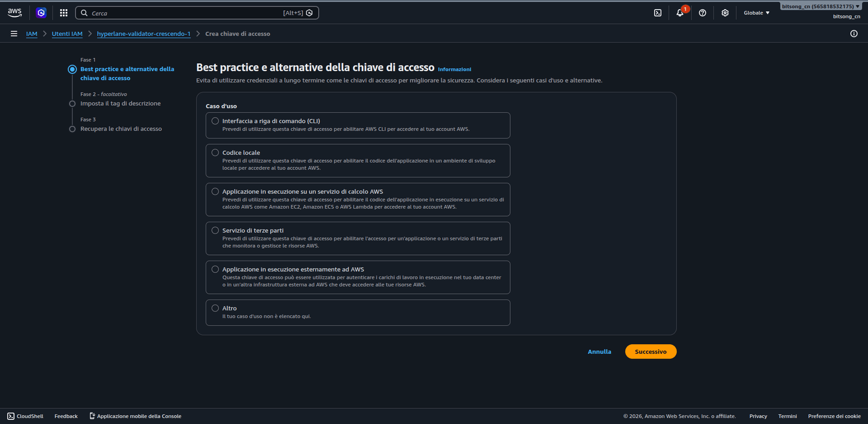Open Preferenze dei cookie
The height and width of the screenshot is (424, 868).
(835, 416)
